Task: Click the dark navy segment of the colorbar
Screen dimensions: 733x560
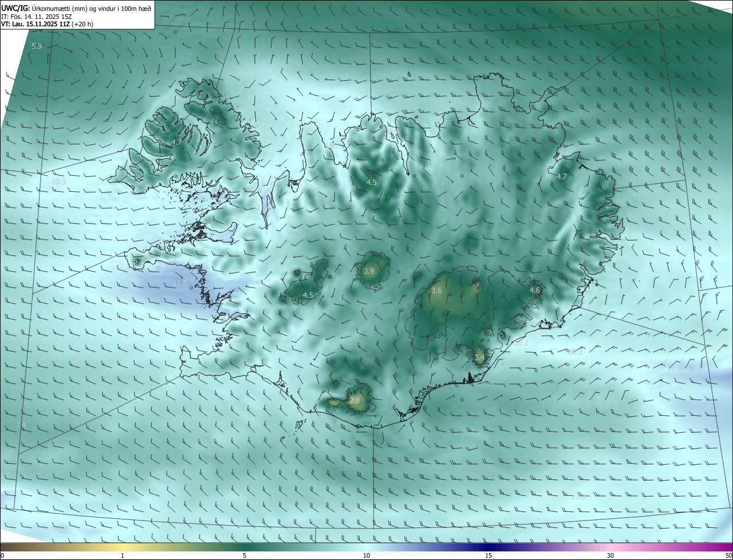Action: 488,547
